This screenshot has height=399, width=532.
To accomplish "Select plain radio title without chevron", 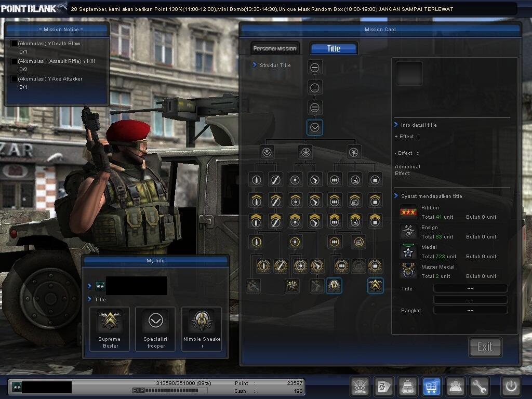I will [x=355, y=180].
